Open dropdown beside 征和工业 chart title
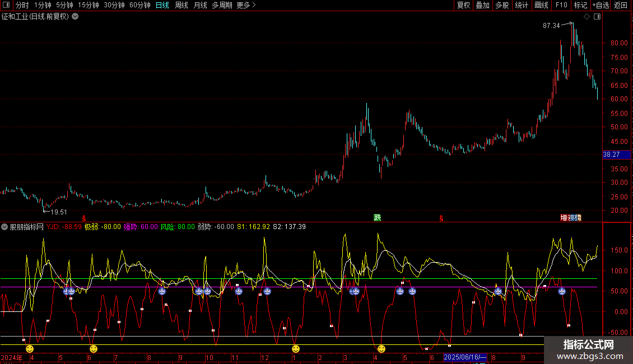This screenshot has height=364, width=633. 75,17
